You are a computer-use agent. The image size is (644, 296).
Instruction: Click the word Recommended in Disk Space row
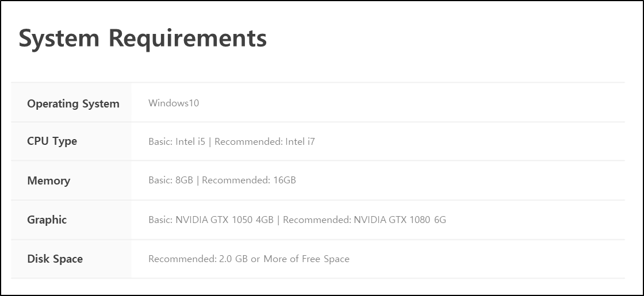pyautogui.click(x=182, y=259)
